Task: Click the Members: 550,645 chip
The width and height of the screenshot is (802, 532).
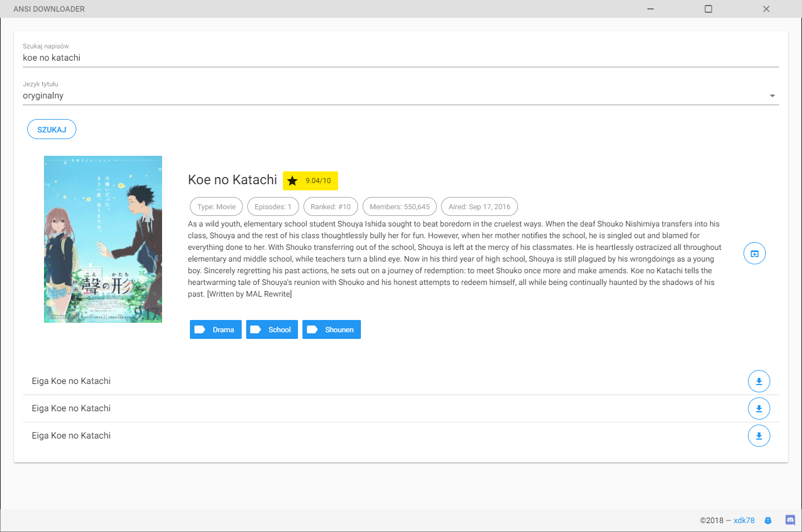Action: 400,206
